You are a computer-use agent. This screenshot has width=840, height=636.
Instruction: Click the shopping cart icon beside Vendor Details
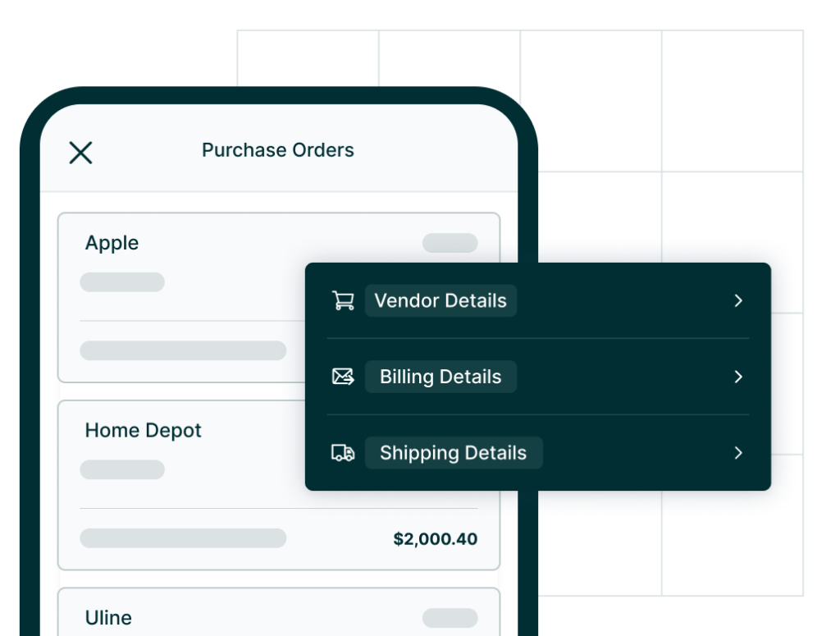click(343, 300)
